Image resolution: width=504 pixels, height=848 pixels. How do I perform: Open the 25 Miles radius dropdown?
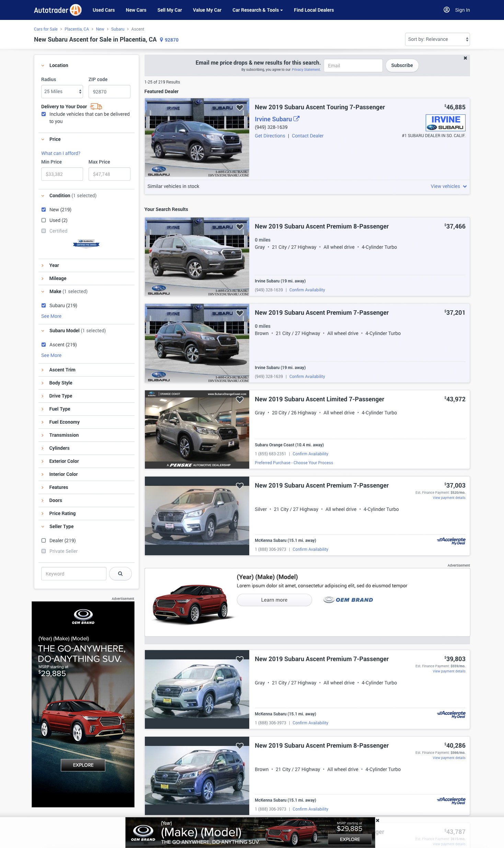click(x=62, y=91)
